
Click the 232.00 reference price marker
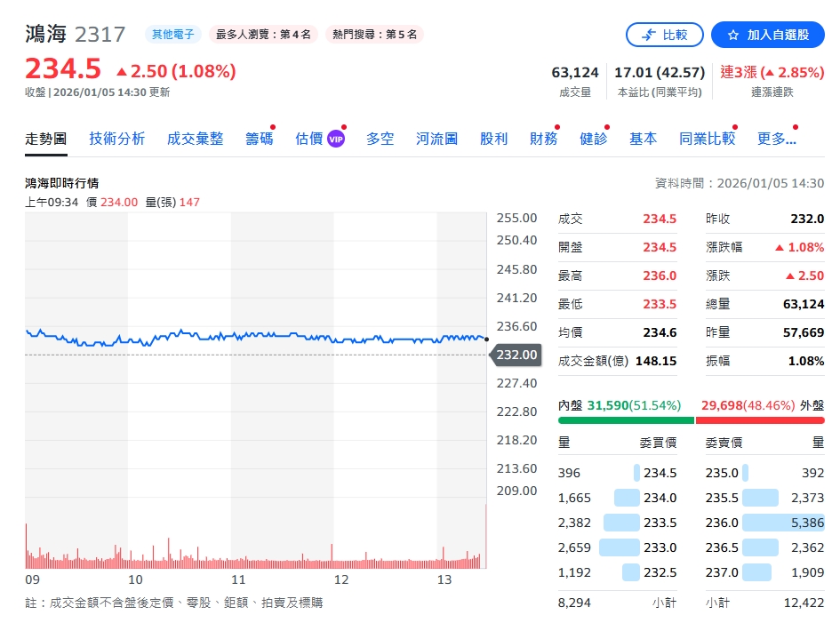point(516,355)
